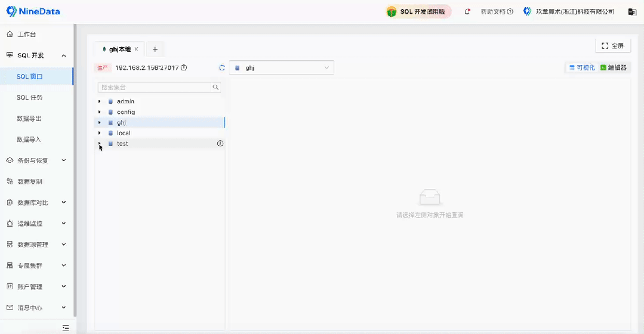Close the ghj本地 tab
The image size is (644, 334).
[x=136, y=50]
